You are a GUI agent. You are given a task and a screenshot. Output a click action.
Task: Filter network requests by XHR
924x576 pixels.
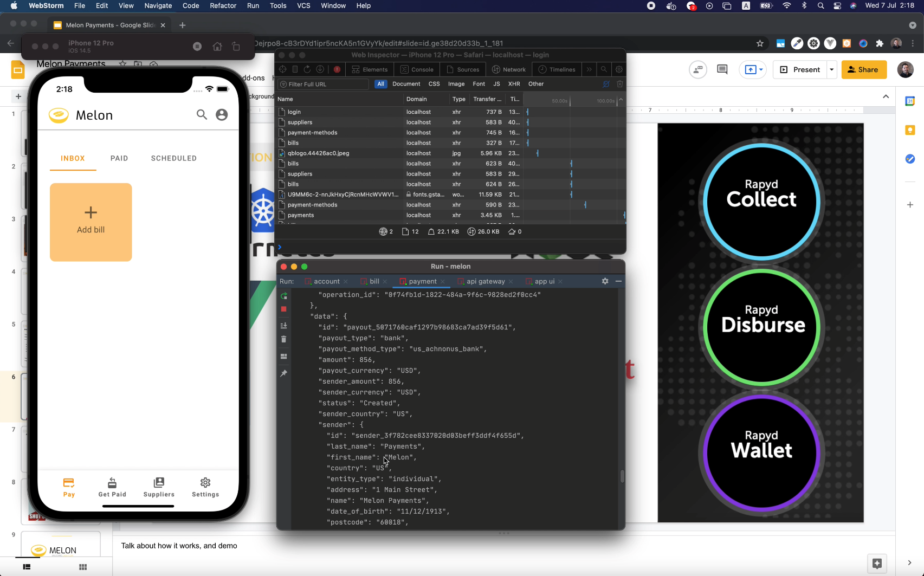tap(514, 84)
